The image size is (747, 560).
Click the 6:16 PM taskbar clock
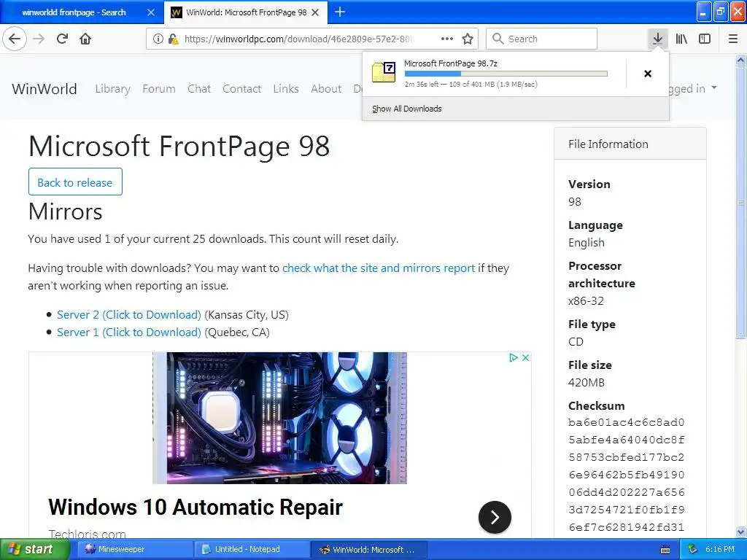720,550
